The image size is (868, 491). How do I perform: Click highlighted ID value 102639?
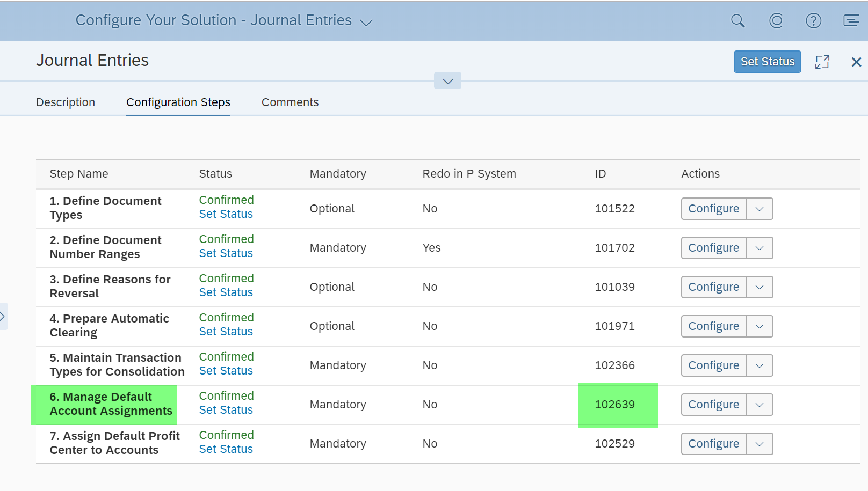(x=614, y=405)
